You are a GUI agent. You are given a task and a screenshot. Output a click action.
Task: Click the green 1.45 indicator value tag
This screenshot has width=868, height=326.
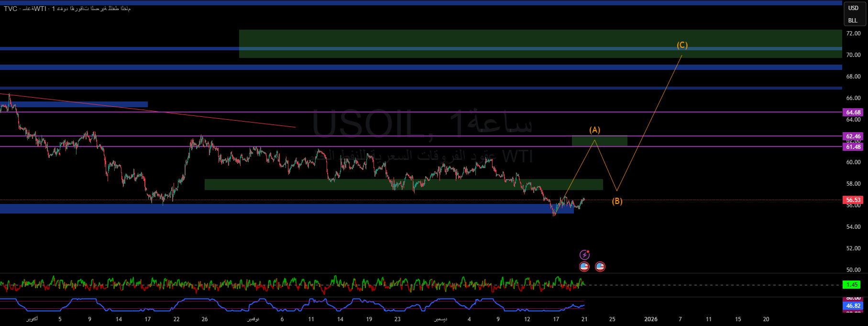coord(852,285)
